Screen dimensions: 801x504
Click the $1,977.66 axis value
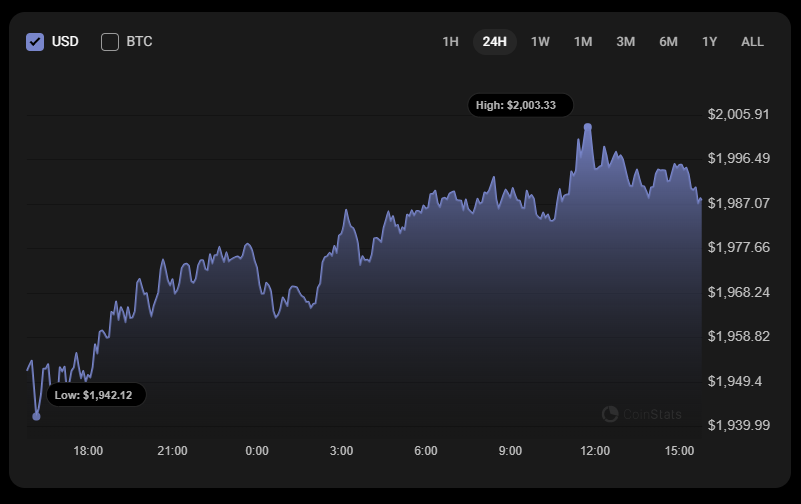pyautogui.click(x=738, y=247)
